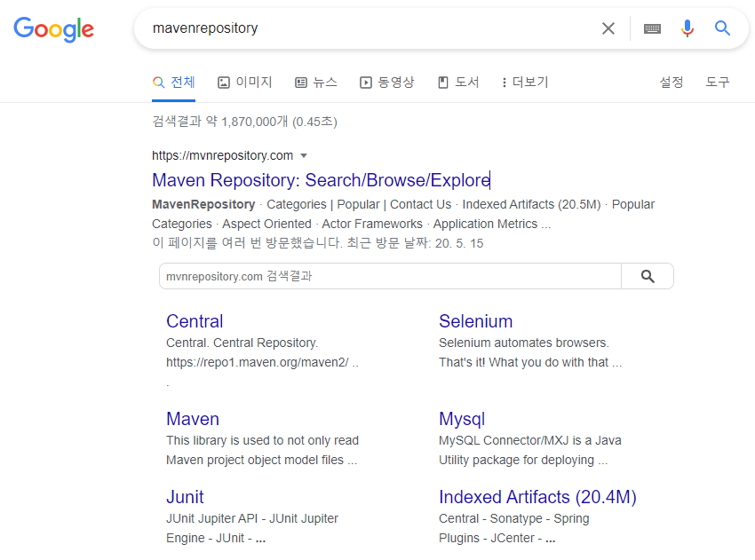755x560 pixels.
Task: Open the Mysql sitelink
Action: (x=462, y=419)
